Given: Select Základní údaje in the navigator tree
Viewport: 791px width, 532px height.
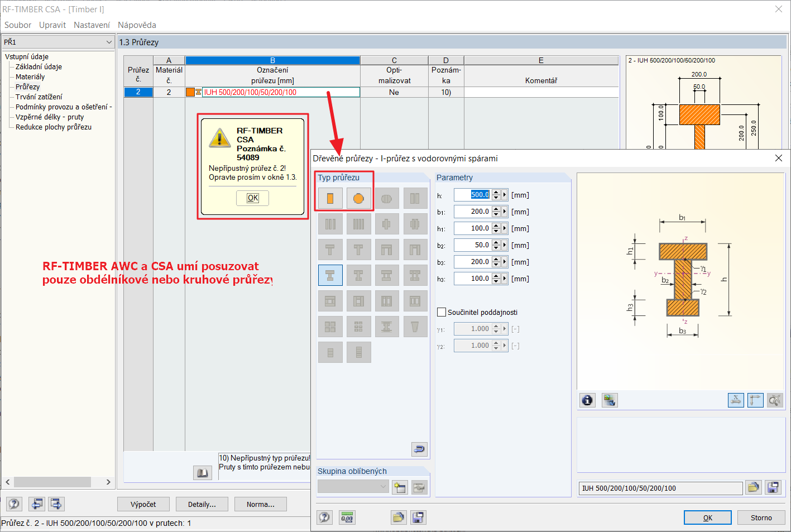Looking at the screenshot, I should pos(39,66).
